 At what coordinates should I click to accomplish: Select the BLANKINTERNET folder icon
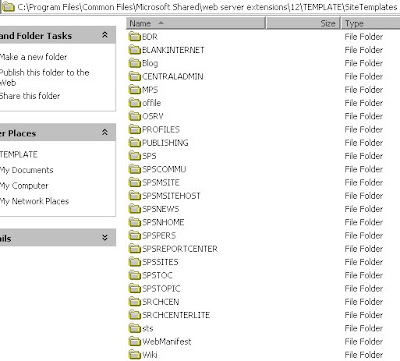[x=135, y=50]
